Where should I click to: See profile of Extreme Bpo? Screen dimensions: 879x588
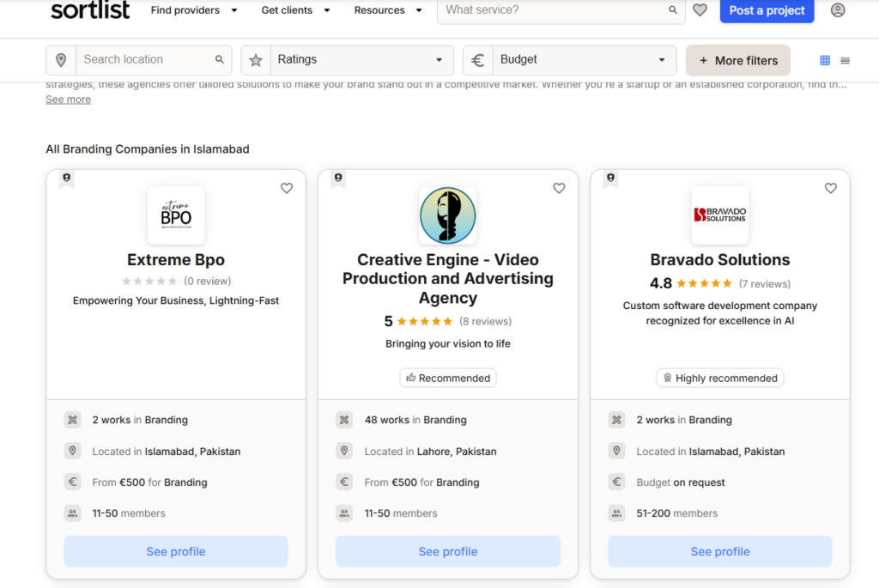click(176, 551)
